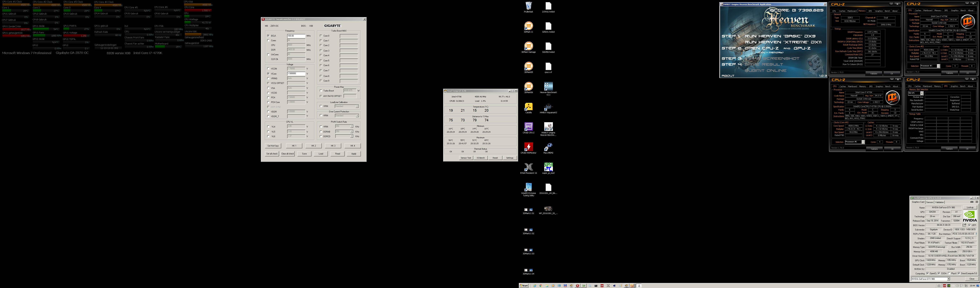This screenshot has width=980, height=288.
Task: Click the Apply button in TweakLauncher
Action: coord(353,154)
